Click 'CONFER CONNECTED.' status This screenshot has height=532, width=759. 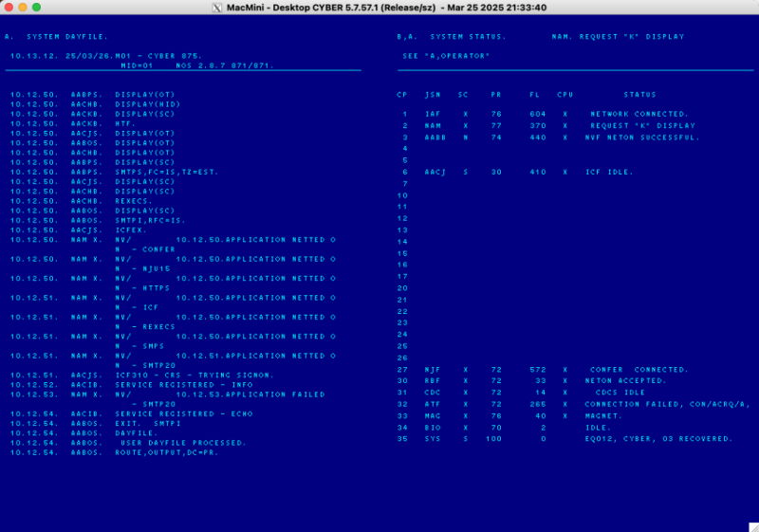[x=639, y=370]
